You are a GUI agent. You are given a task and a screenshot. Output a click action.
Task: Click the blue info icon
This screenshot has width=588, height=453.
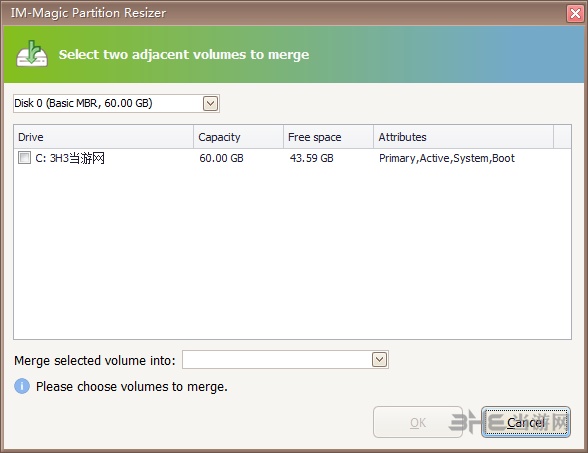22,386
